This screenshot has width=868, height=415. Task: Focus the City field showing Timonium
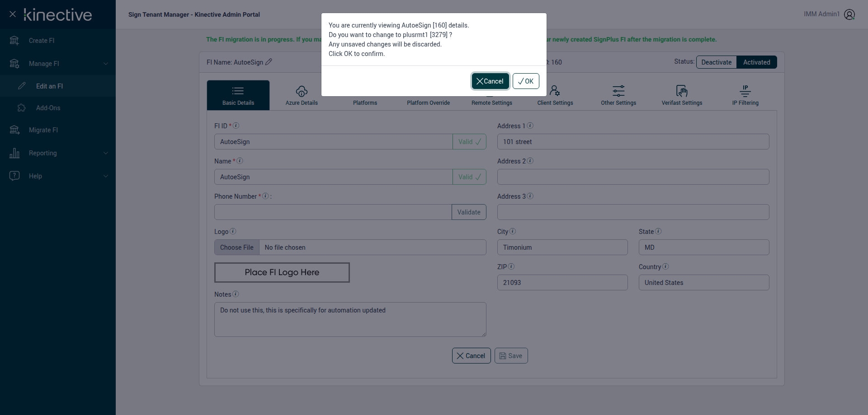click(x=562, y=247)
